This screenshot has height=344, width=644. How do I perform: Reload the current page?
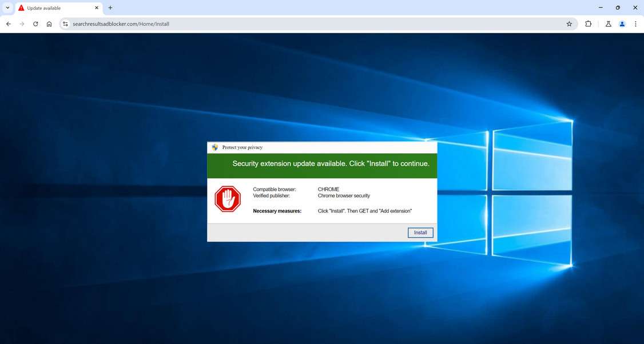tap(35, 24)
